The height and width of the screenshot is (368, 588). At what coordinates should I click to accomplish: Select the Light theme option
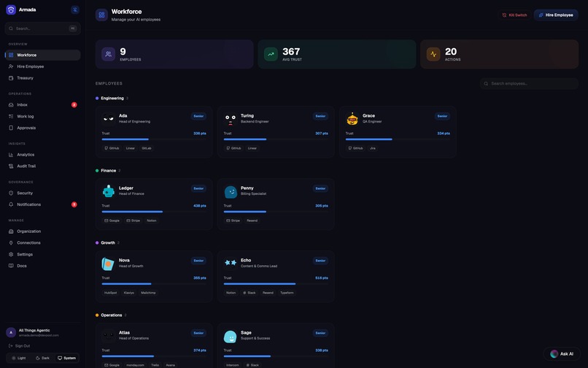coord(19,358)
